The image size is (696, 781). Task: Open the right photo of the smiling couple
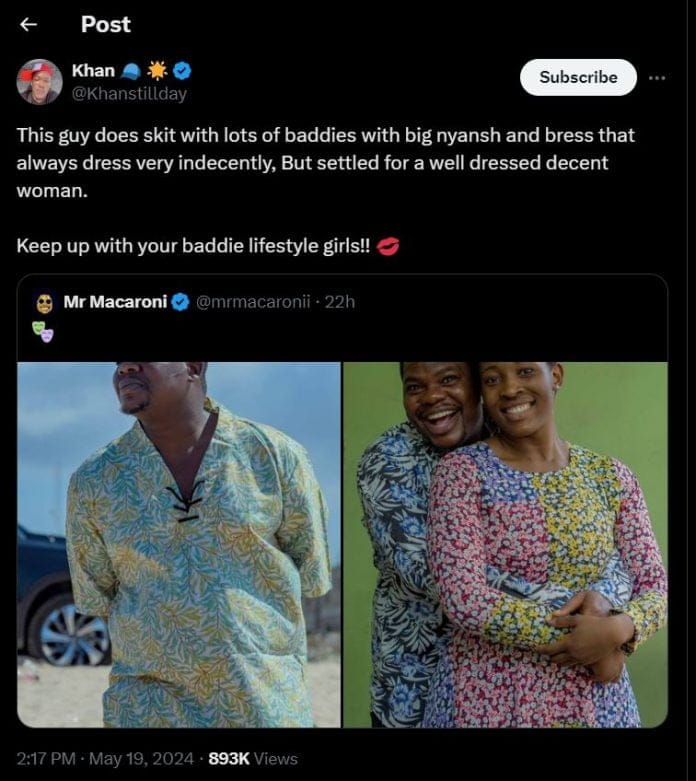pyautogui.click(x=505, y=544)
